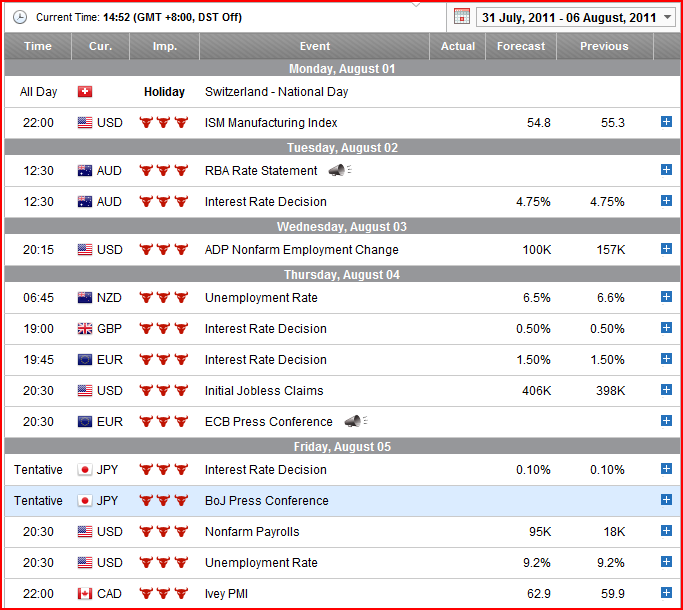Click the Previous column header
683x610 pixels.
coord(605,46)
